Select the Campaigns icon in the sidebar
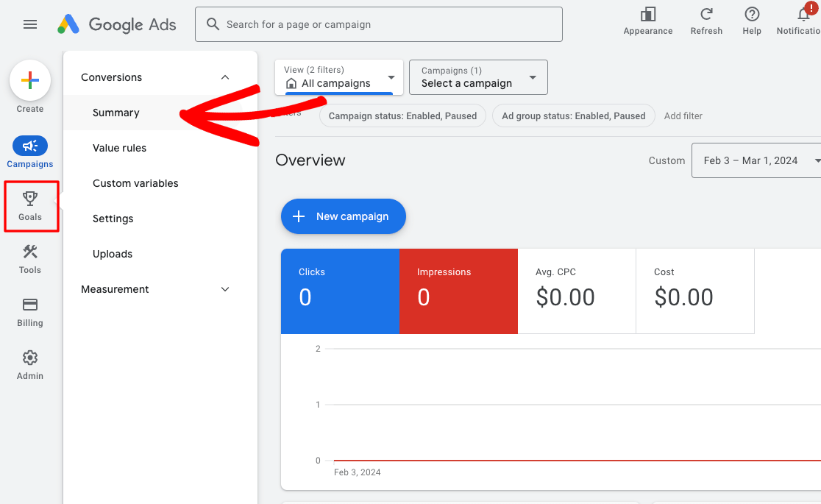This screenshot has height=504, width=821. coord(29,146)
